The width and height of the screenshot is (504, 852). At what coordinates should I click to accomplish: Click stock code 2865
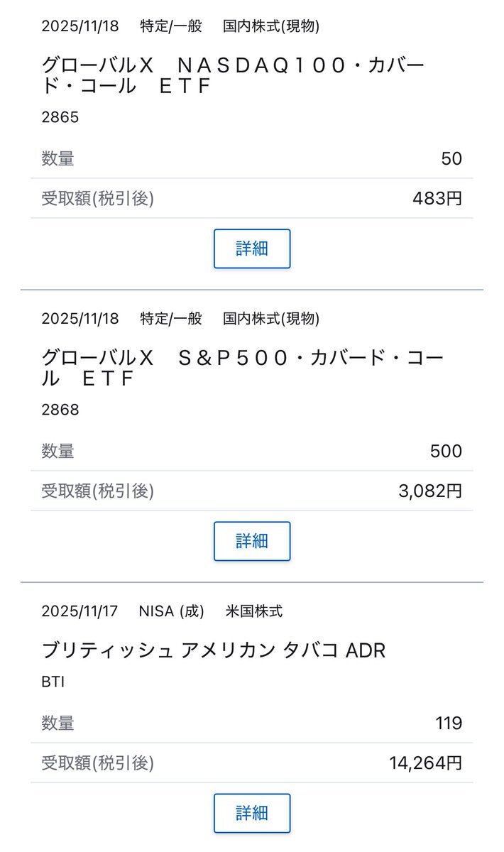pos(60,117)
